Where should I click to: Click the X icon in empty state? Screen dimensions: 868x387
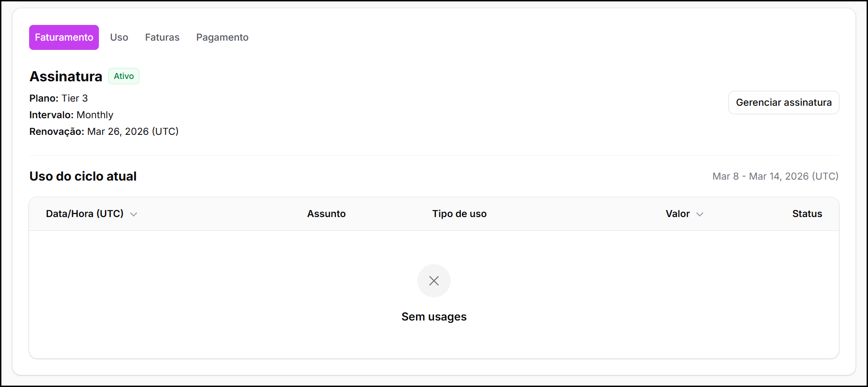(x=434, y=281)
